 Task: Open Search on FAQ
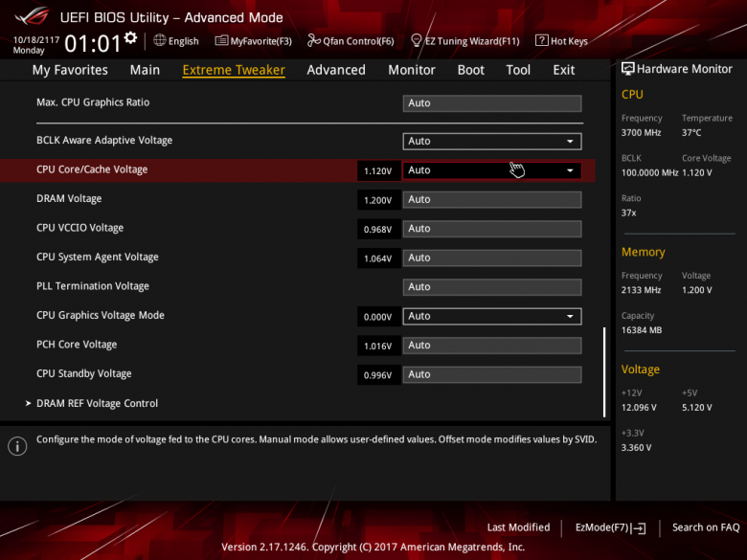(x=706, y=527)
